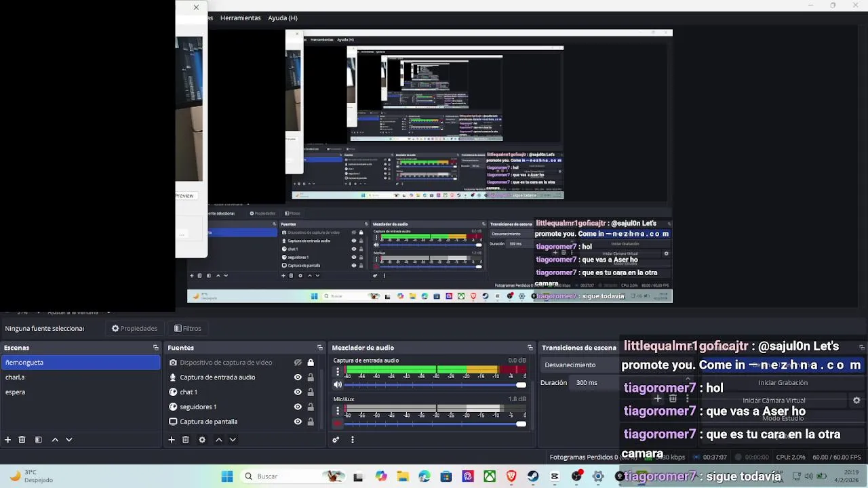Viewport: 868px width, 488px height.
Task: Lock the Captura de pantalla source
Action: 311,422
